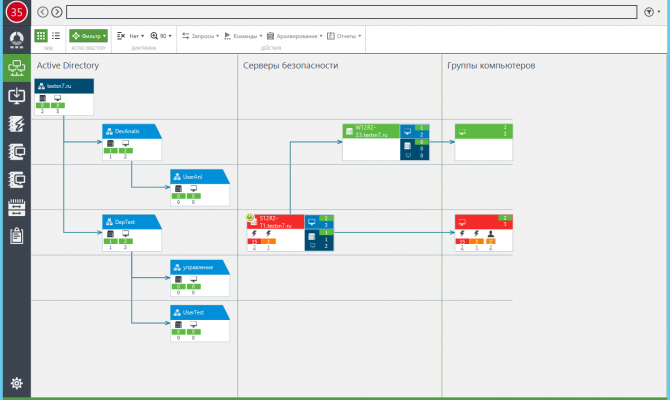670x400 pixels.
Task: Select the управление unit header
Action: coord(200,267)
